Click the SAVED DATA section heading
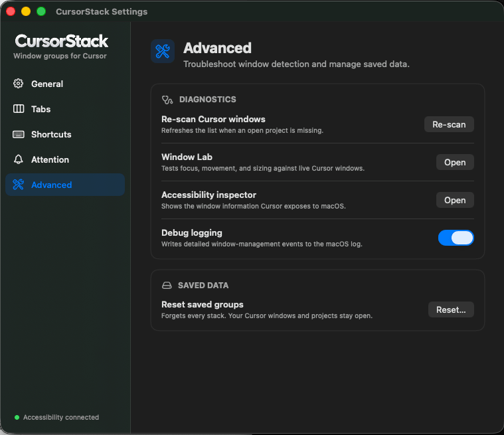This screenshot has width=504, height=435. (203, 286)
